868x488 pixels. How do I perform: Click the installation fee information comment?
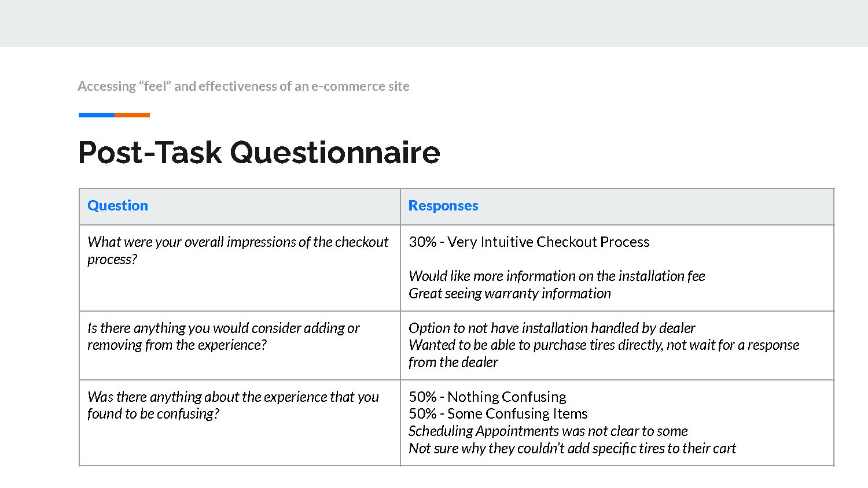[557, 276]
